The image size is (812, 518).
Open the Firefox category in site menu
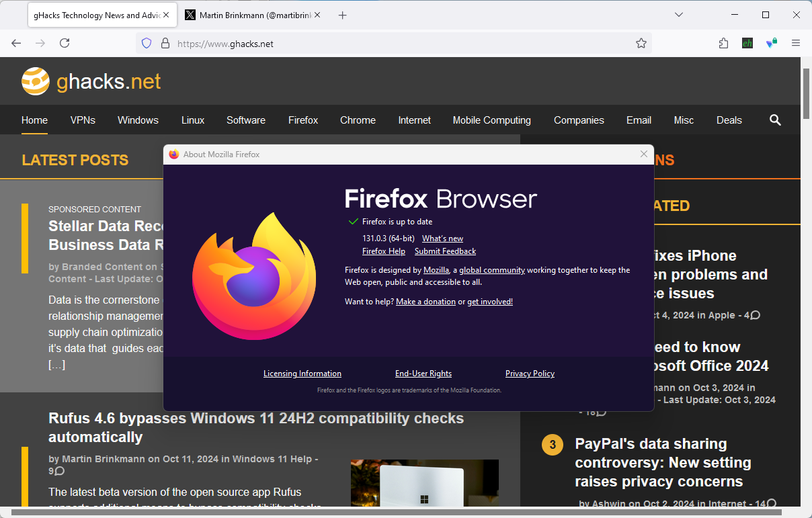[x=303, y=120]
